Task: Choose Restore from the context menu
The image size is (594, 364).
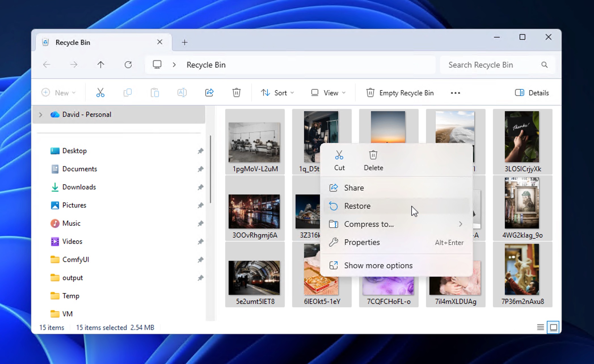Action: tap(357, 206)
